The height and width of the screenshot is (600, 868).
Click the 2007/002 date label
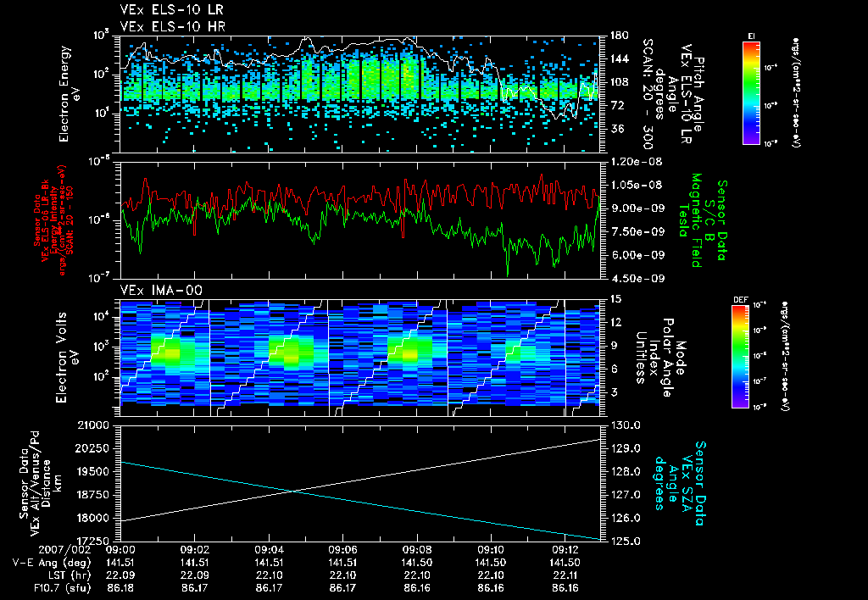pyautogui.click(x=64, y=550)
